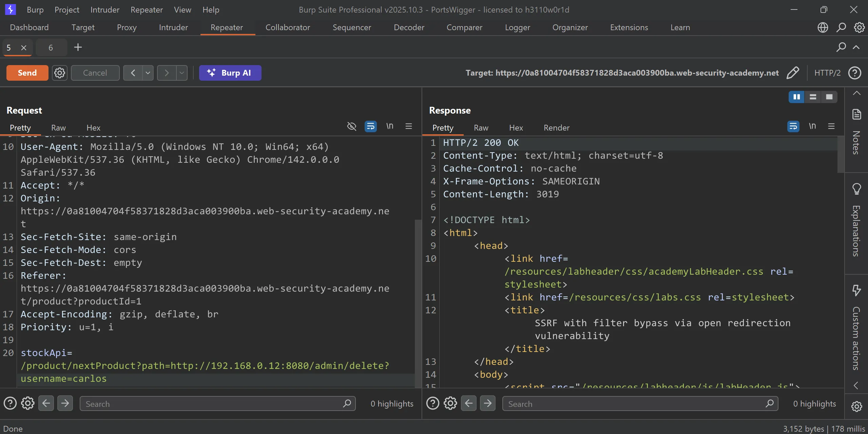Viewport: 868px width, 434px height.
Task: Open the Explanations lightbulb panel
Action: [856, 189]
